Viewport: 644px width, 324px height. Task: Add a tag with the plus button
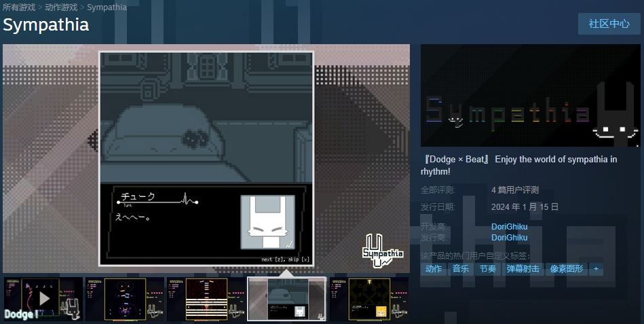[x=596, y=269]
